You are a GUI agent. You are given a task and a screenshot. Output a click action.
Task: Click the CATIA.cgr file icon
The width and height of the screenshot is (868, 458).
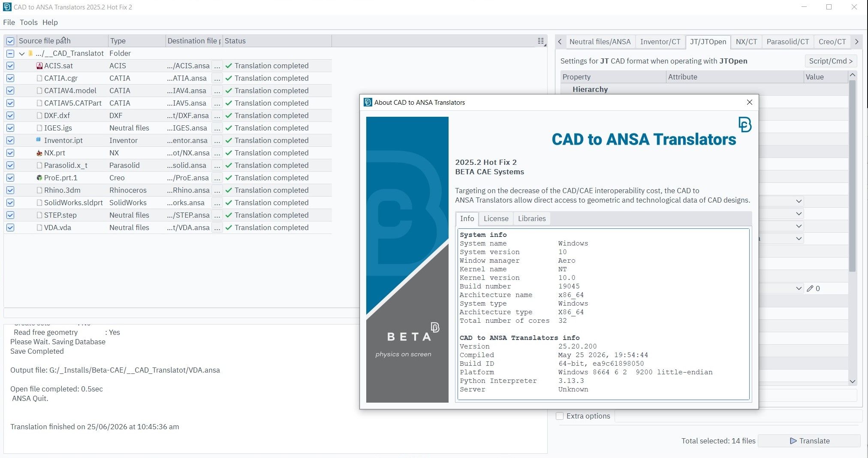tap(39, 78)
